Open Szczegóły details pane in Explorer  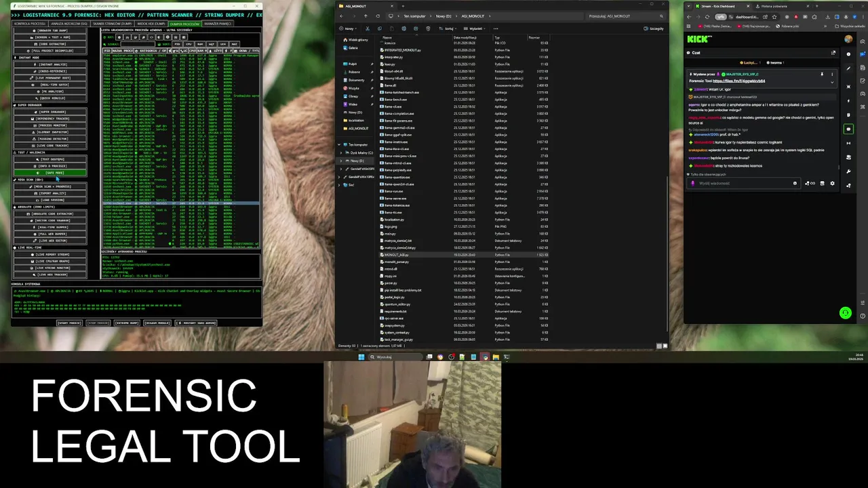[653, 28]
